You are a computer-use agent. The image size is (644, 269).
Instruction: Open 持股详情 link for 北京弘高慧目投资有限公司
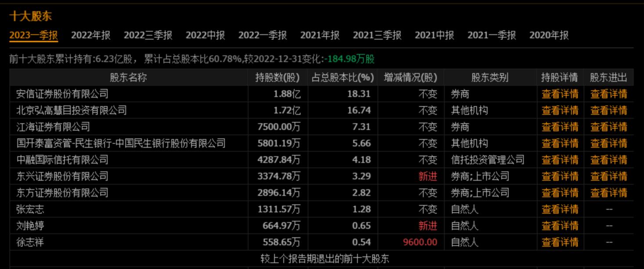pyautogui.click(x=560, y=110)
